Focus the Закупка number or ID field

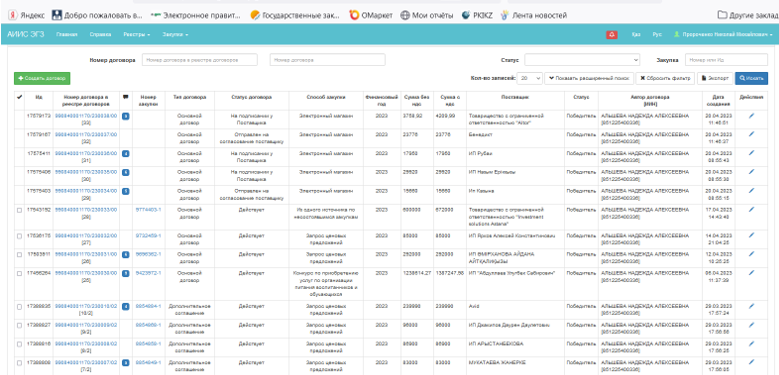(x=726, y=60)
